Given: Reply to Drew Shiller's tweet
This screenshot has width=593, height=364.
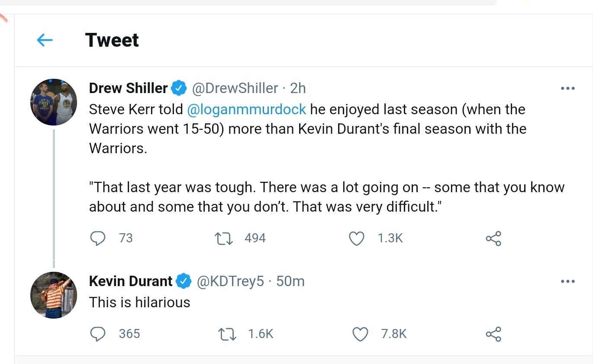Looking at the screenshot, I should coord(98,238).
